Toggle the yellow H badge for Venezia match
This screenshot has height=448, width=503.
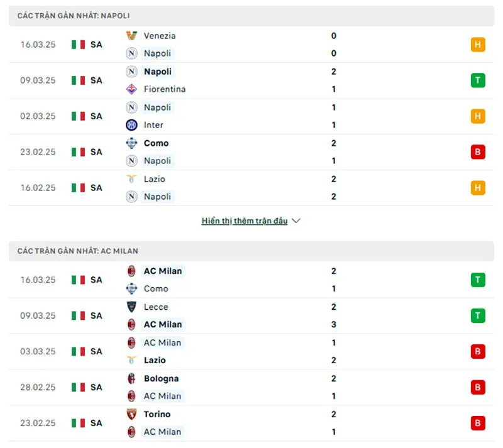click(478, 45)
